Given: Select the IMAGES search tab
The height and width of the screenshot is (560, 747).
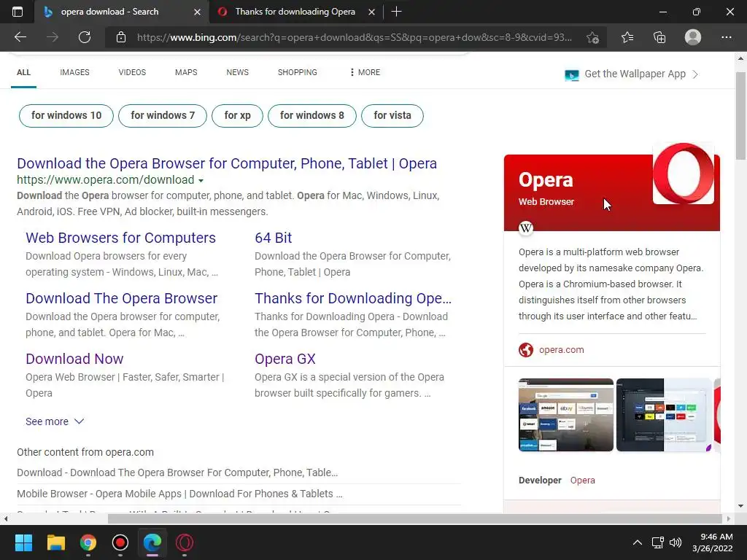Looking at the screenshot, I should (75, 72).
